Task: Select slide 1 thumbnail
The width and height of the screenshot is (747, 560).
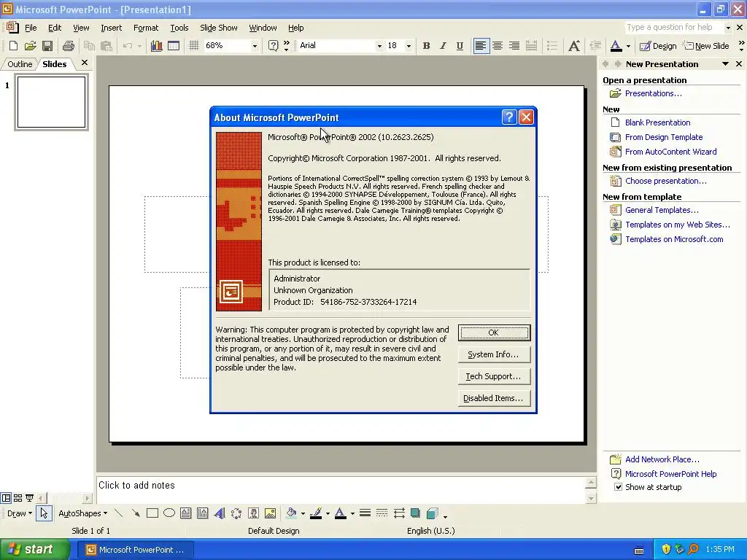Action: pos(52,102)
